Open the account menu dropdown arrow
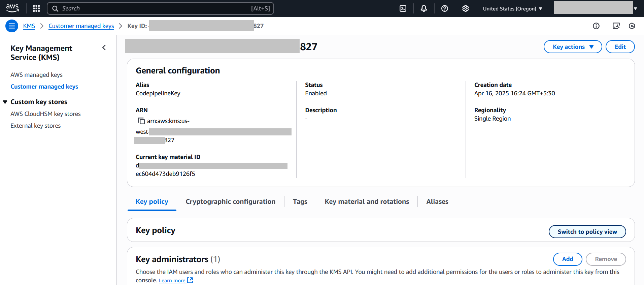644x285 pixels. [x=635, y=8]
